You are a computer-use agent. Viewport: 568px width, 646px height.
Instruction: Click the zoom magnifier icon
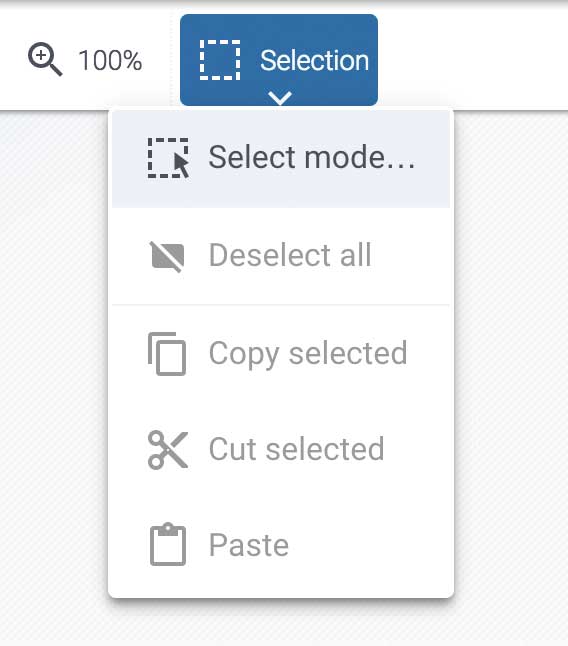coord(45,59)
